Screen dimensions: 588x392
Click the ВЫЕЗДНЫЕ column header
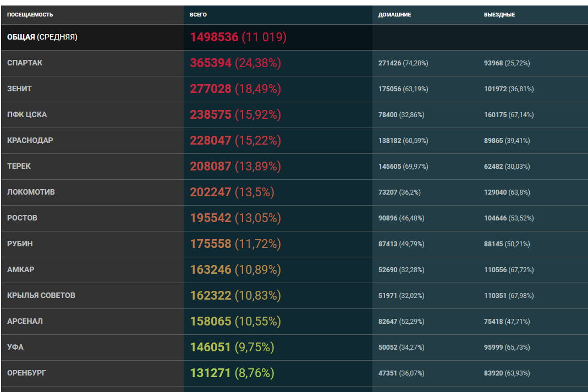(499, 15)
